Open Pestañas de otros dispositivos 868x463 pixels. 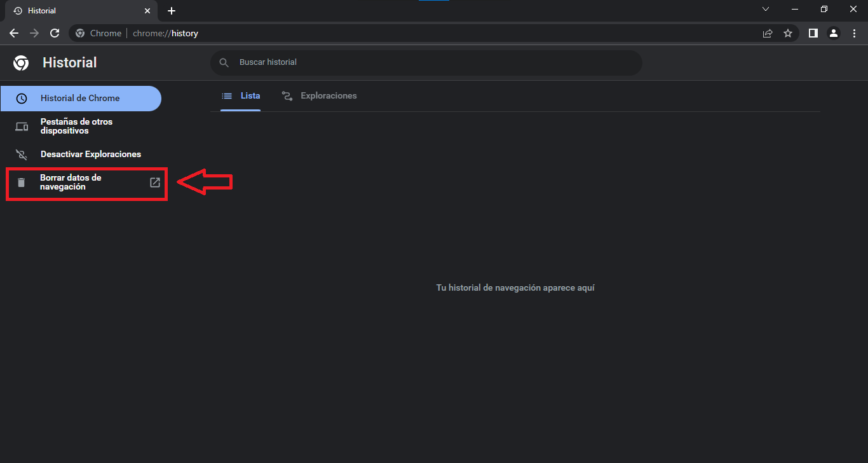click(76, 126)
